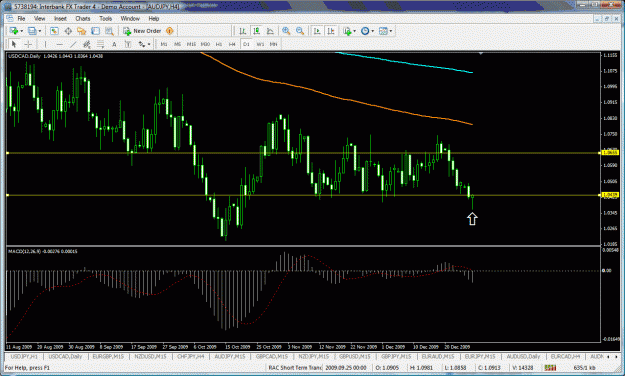Select the Vertical Line tool
625x376 pixels.
point(45,44)
